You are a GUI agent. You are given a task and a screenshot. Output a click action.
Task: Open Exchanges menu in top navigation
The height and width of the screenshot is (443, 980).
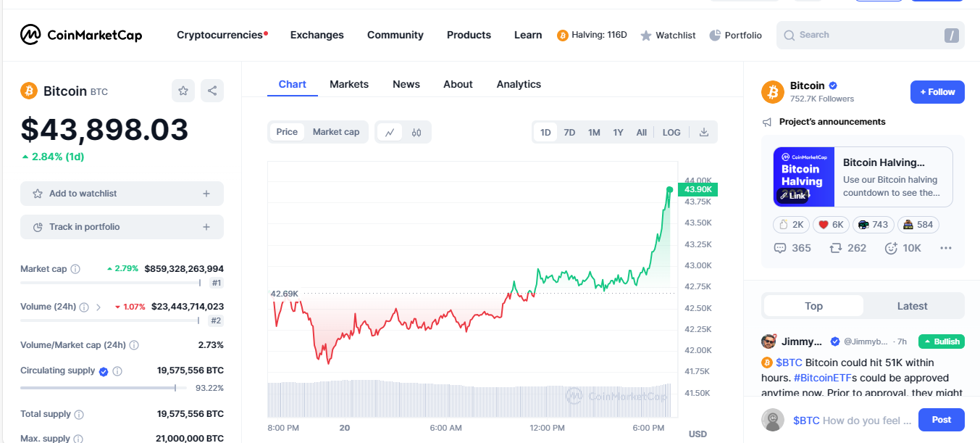coord(317,35)
